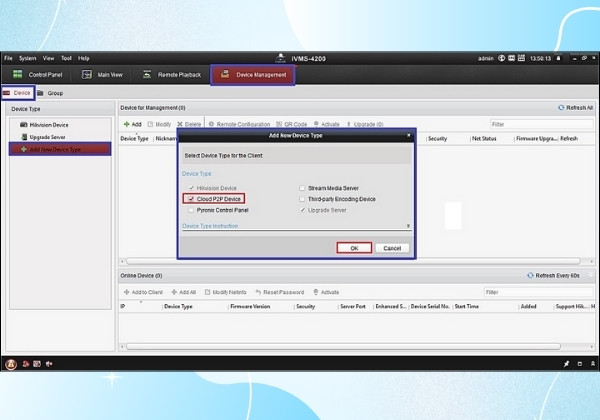Click Cancel in the Add New Device Type dialog

[392, 248]
